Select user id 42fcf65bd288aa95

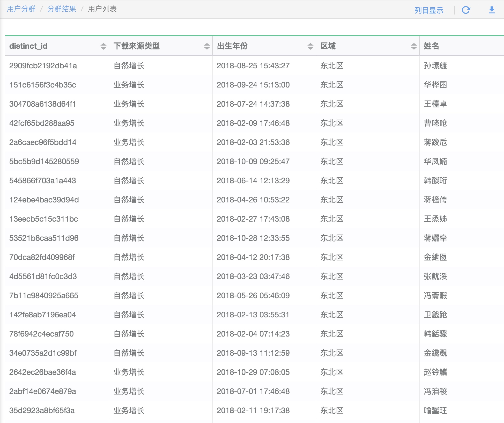(42, 123)
